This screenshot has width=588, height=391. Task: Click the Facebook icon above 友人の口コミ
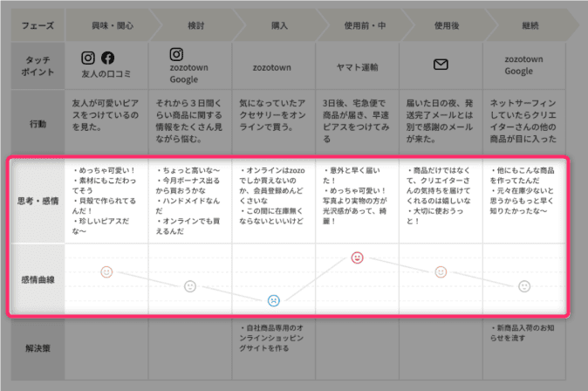[x=108, y=58]
